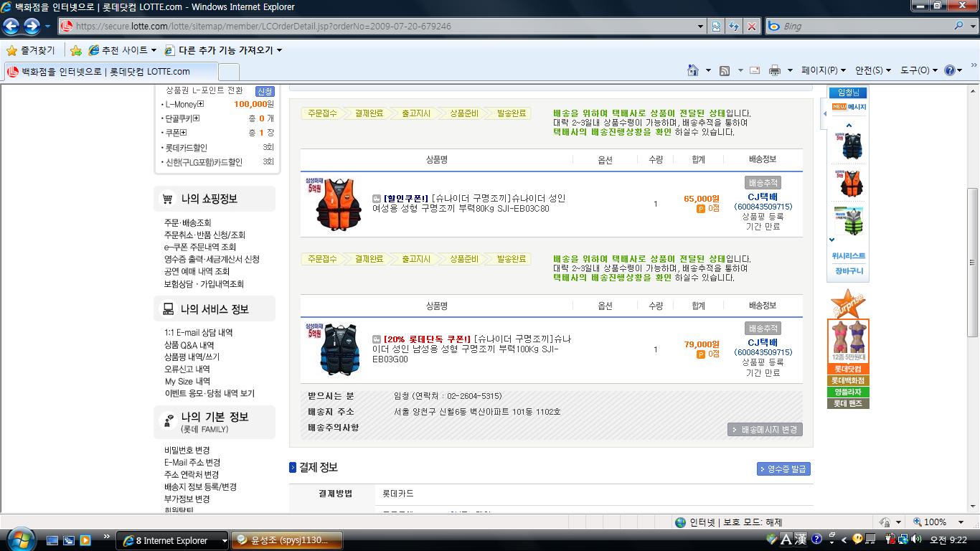Click the IME 漢 language bar icon
980x551 pixels.
click(x=801, y=540)
